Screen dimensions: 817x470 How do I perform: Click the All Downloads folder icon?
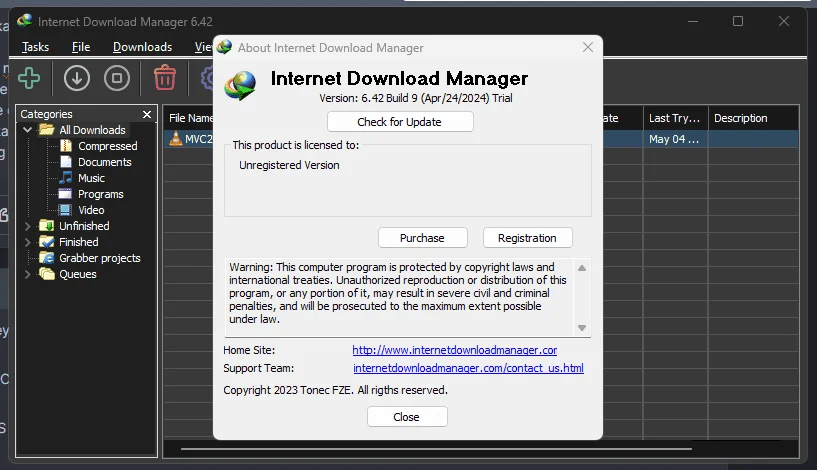pyautogui.click(x=47, y=130)
